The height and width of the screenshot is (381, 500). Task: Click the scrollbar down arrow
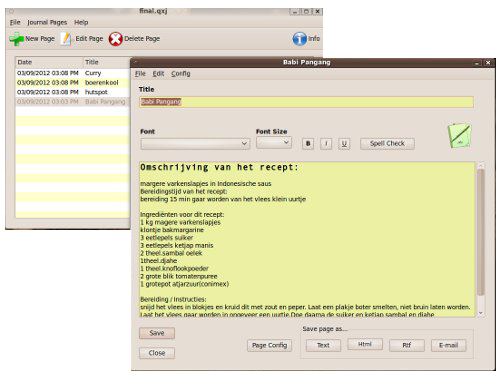(x=481, y=313)
